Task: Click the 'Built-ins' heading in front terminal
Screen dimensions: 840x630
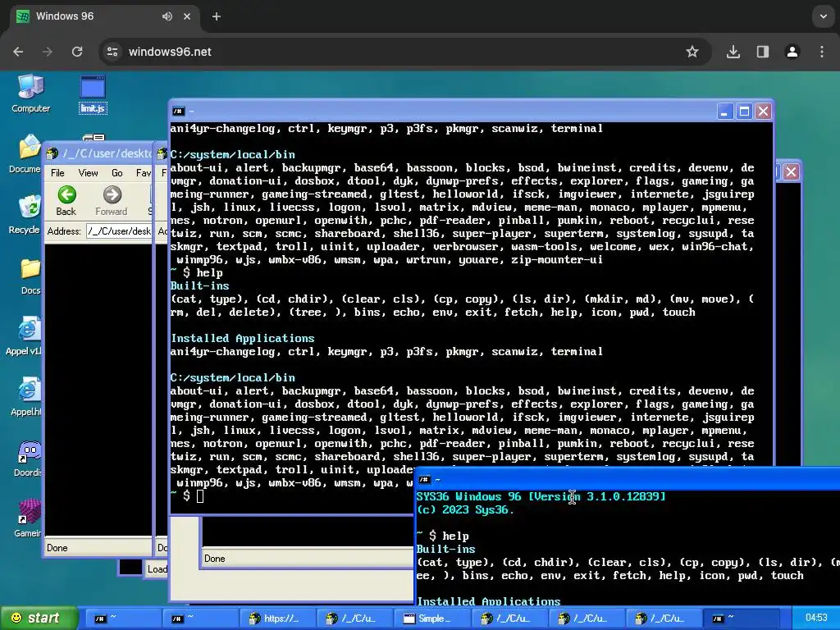Action: click(445, 549)
